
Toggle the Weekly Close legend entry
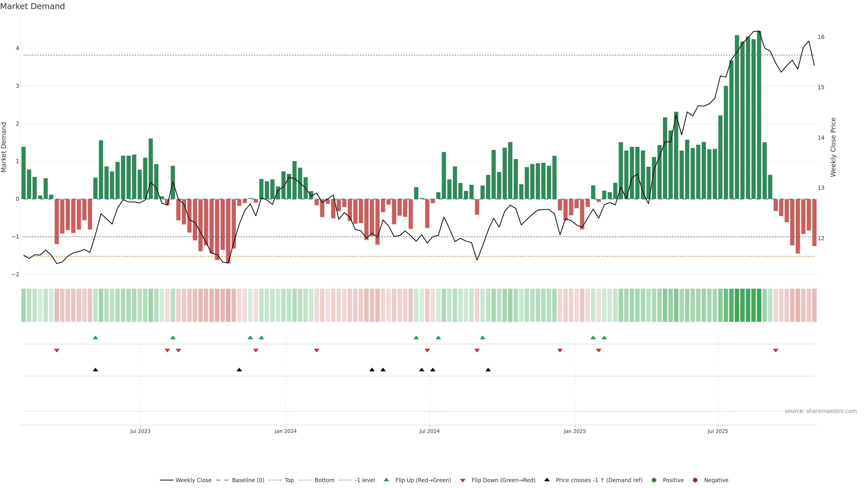193,480
